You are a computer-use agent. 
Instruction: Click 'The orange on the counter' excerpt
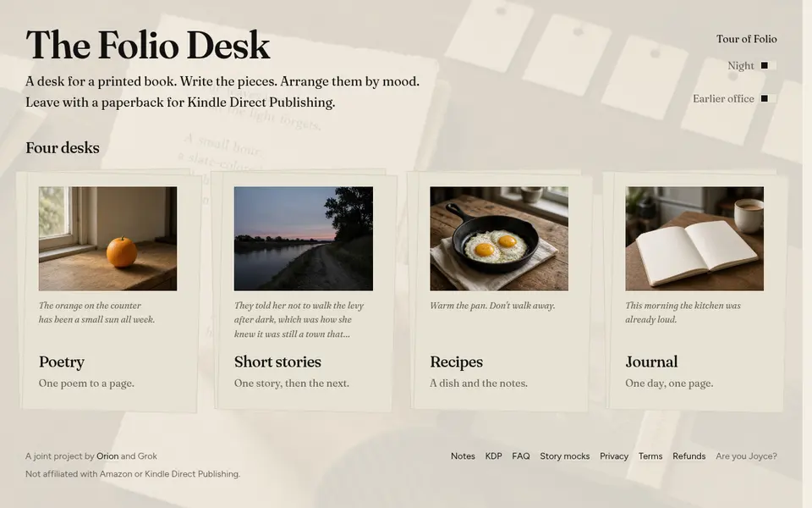pyautogui.click(x=96, y=312)
